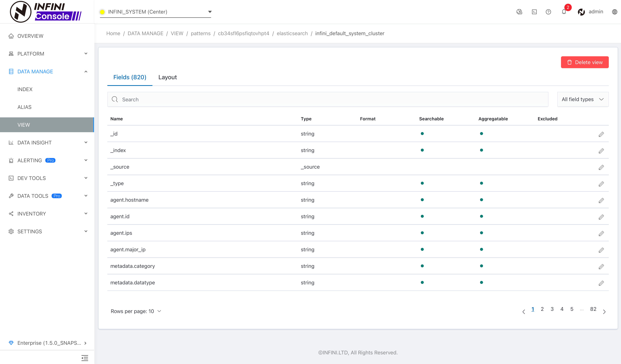Select the VIEW submenu item
Viewport: 621px width, 364px height.
47,125
